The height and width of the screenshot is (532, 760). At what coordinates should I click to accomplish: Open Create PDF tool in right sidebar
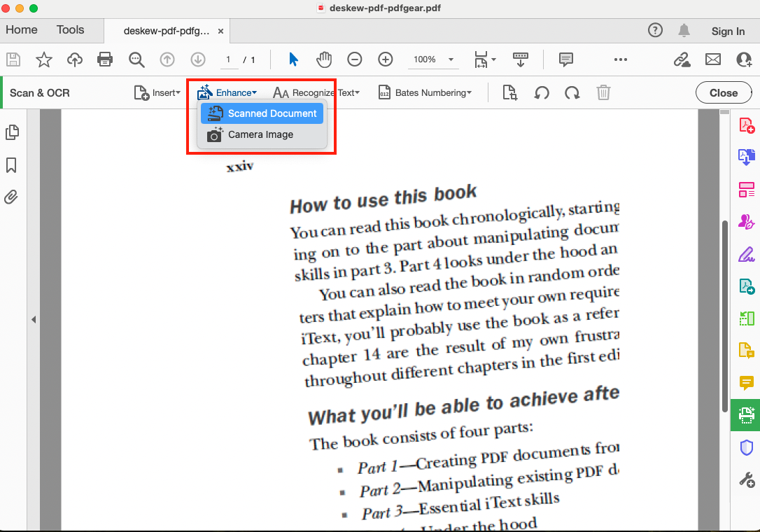[x=747, y=125]
